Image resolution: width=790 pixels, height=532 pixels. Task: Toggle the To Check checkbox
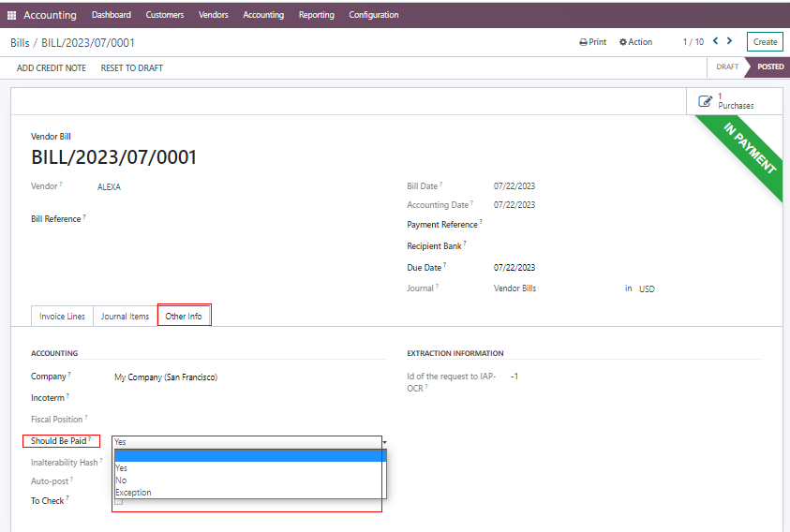118,501
